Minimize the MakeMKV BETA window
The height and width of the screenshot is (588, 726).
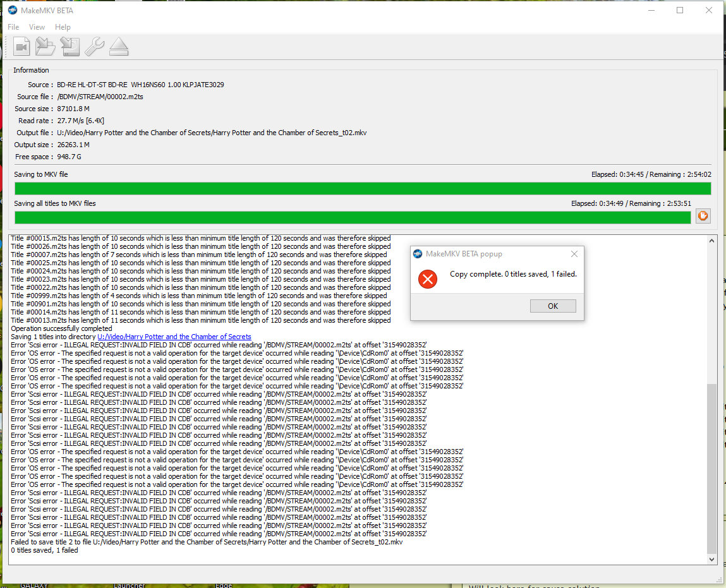tap(651, 10)
